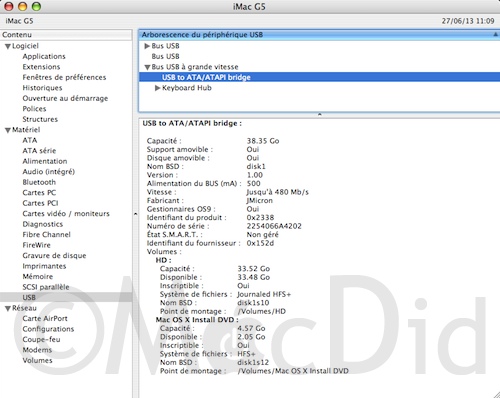The image size is (500, 398).
Task: Select Bluetooth category
Action: [39, 182]
